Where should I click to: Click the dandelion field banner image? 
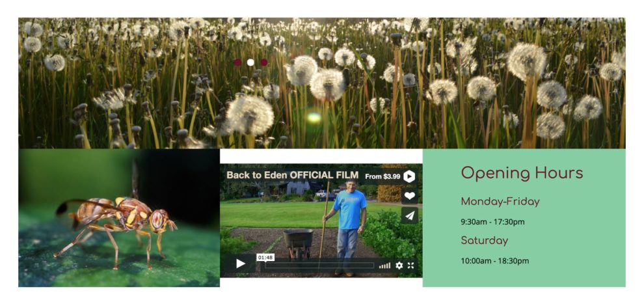(322, 83)
